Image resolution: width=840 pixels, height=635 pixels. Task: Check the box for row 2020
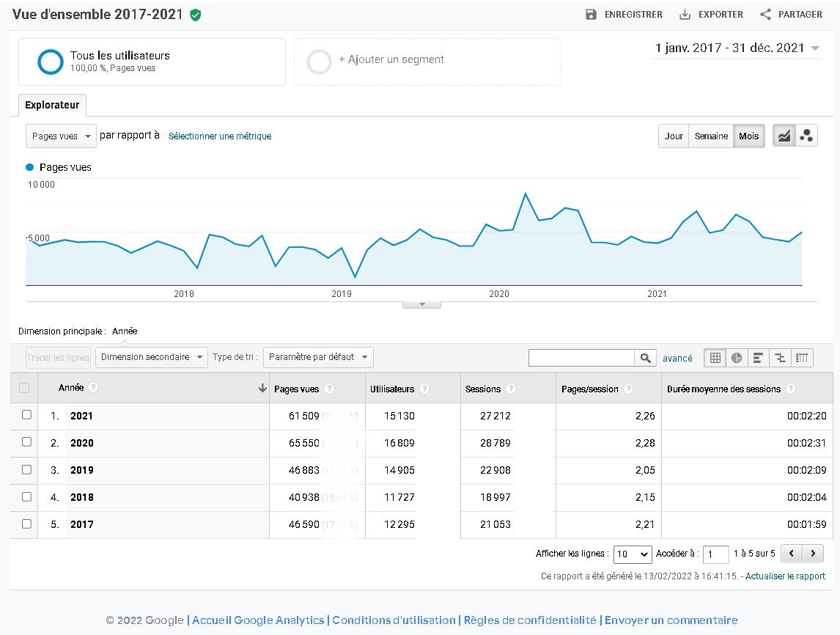click(27, 442)
